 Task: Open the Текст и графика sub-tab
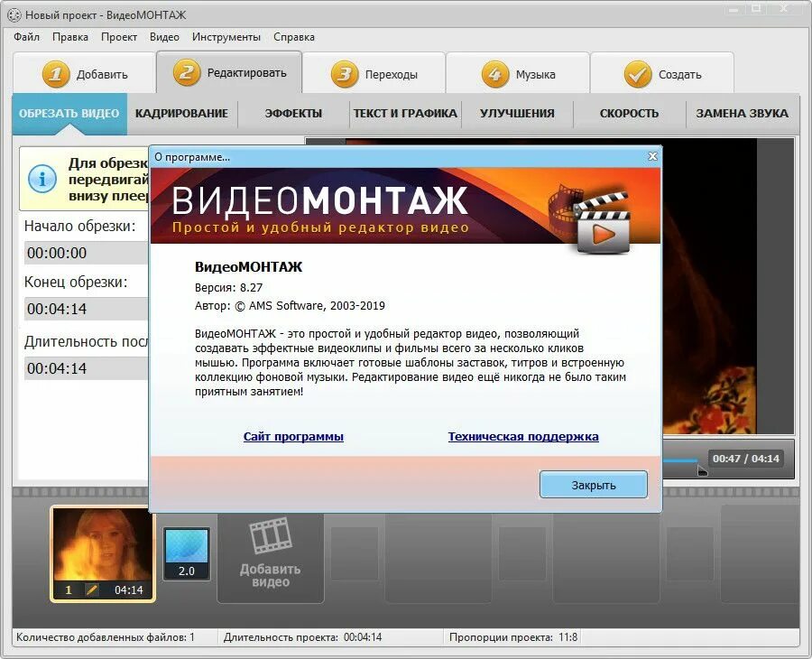coord(405,113)
